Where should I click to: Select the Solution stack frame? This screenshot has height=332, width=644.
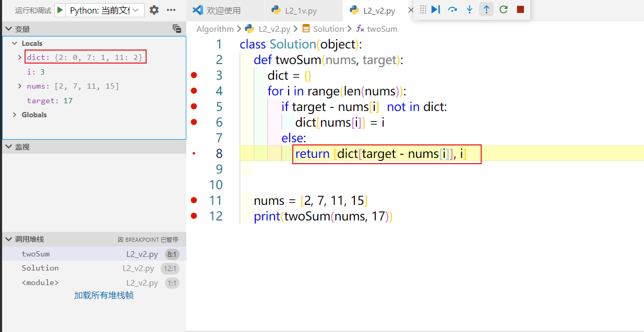point(94,268)
